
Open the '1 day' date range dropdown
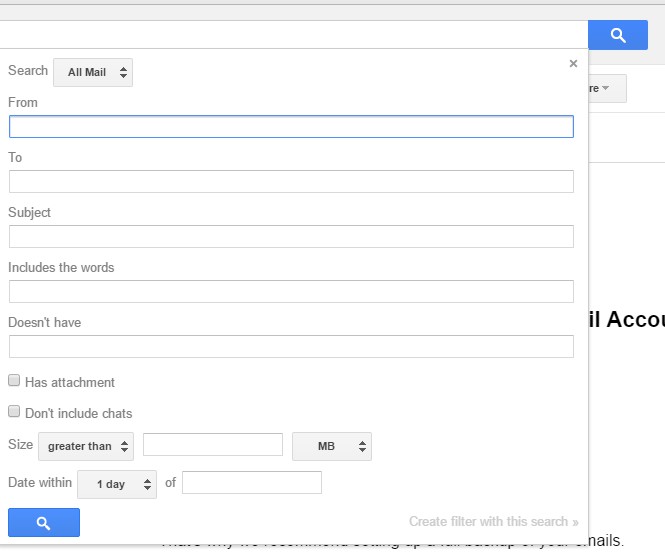pyautogui.click(x=117, y=484)
